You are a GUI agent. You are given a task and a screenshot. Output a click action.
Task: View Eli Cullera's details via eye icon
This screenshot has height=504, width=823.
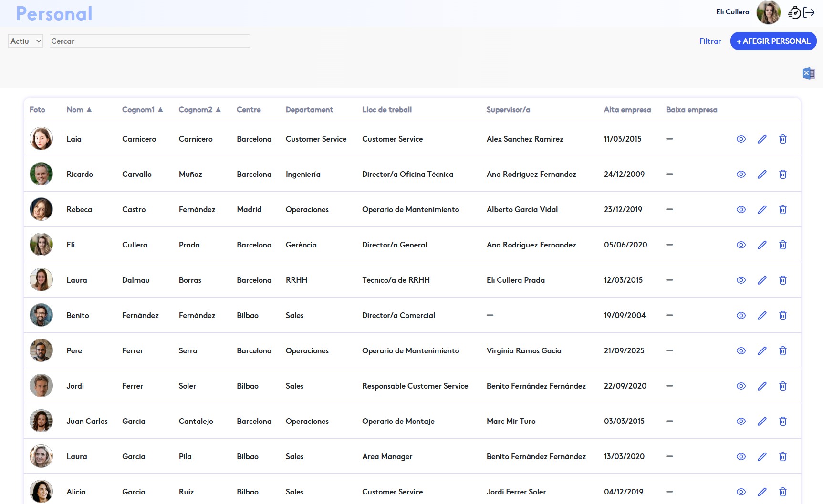coord(741,245)
